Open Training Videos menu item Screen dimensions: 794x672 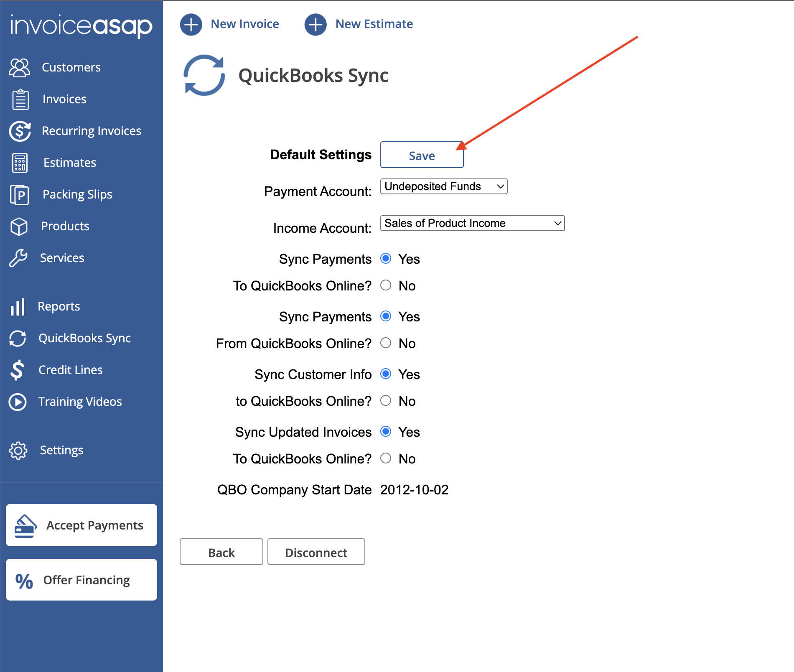(x=80, y=402)
